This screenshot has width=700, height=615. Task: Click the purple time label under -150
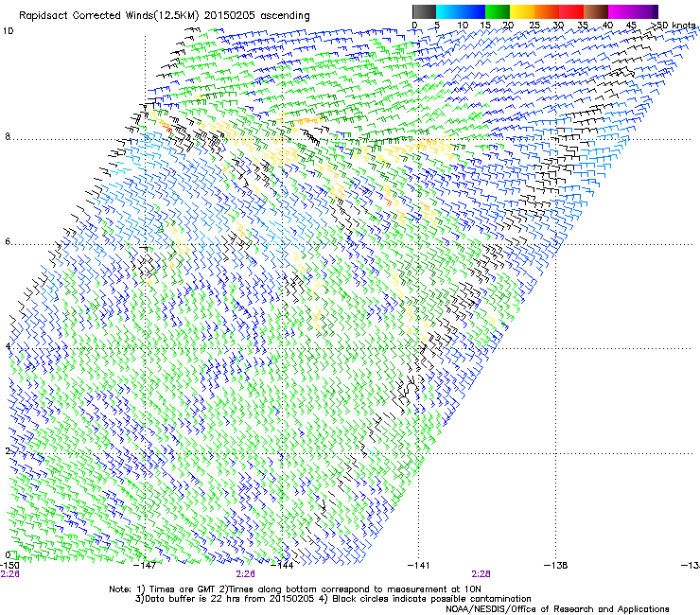click(x=9, y=574)
